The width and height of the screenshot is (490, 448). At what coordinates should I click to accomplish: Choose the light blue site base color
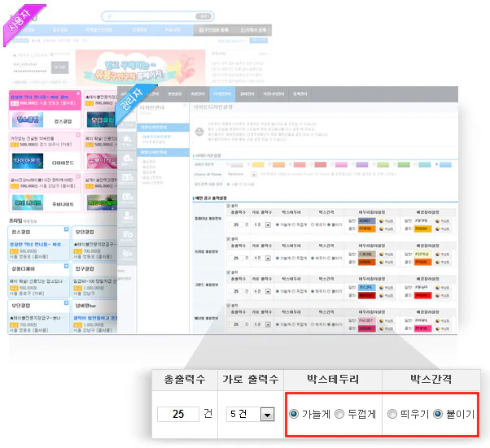[445, 164]
